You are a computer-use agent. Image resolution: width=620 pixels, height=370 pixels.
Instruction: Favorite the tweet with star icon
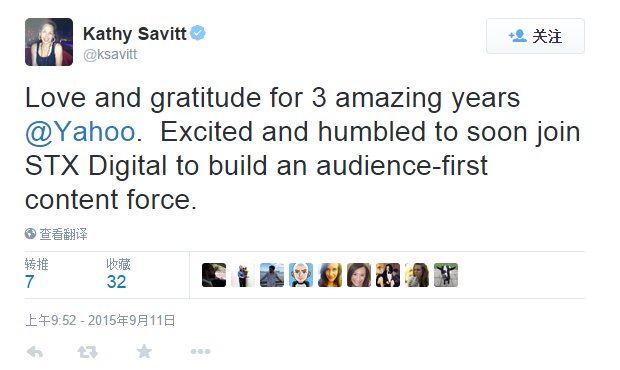coord(144,351)
